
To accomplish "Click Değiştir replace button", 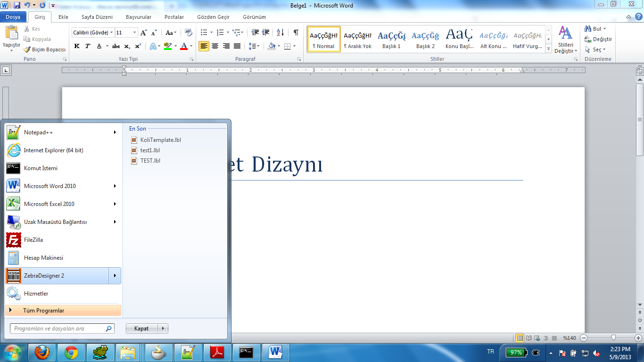I will tap(598, 39).
